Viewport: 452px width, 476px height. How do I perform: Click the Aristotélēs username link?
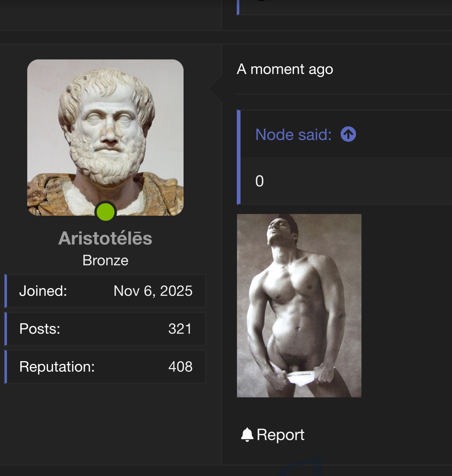[x=105, y=238]
